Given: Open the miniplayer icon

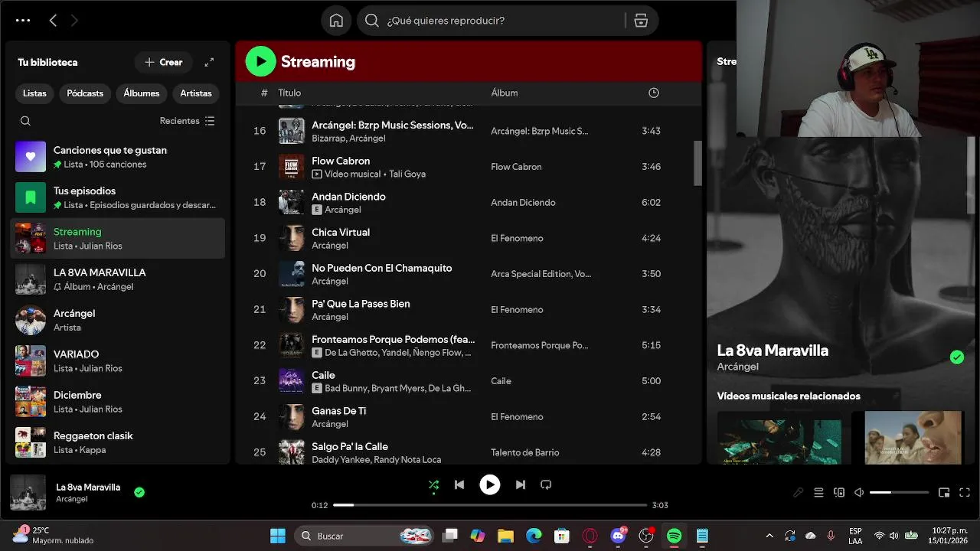Looking at the screenshot, I should point(944,493).
